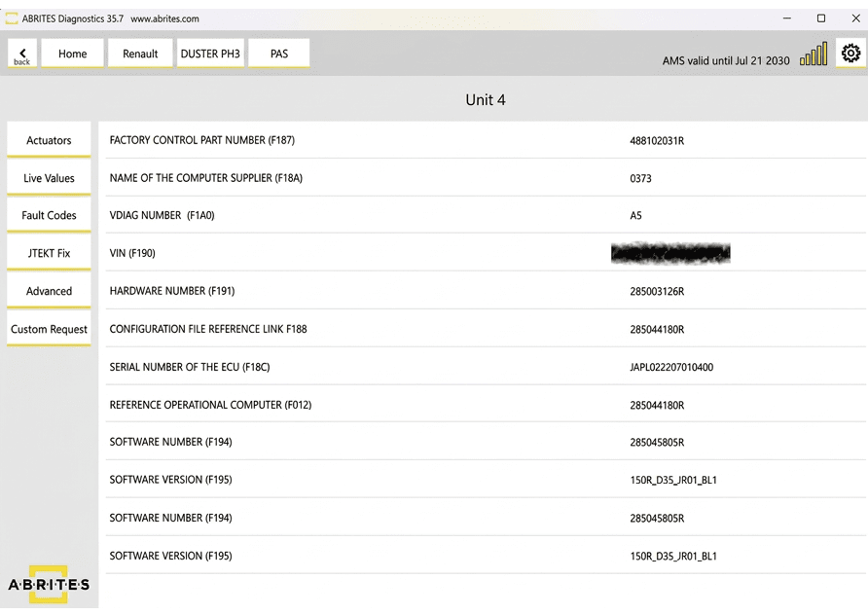Select SERIAL NUMBER OF THE ECU label
The image size is (868, 615).
tap(190, 367)
